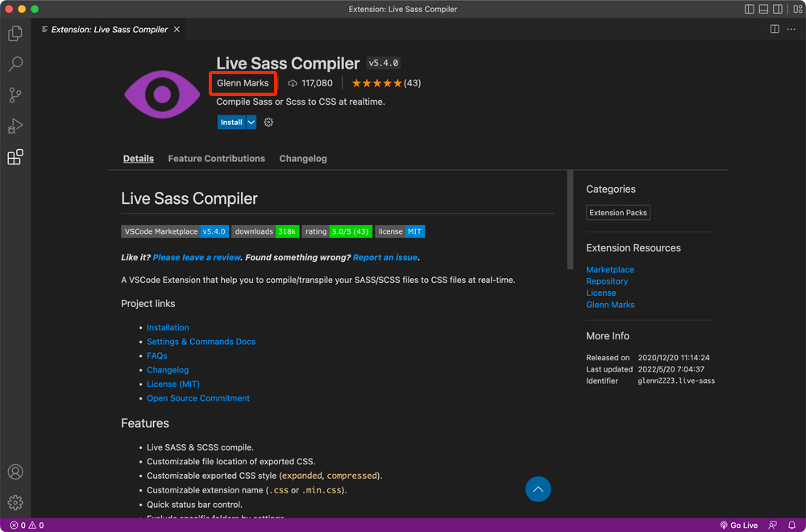Open the Install dropdown arrow

coord(251,123)
